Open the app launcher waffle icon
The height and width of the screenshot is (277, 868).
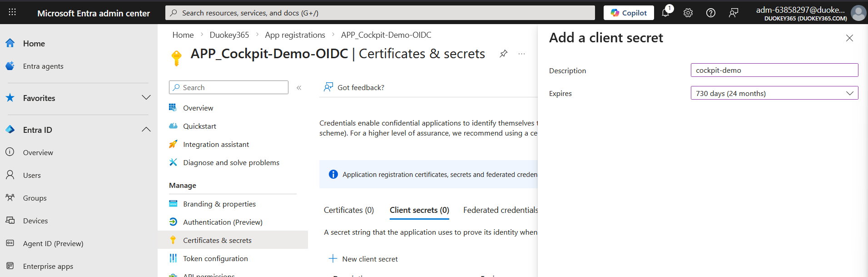pos(12,12)
